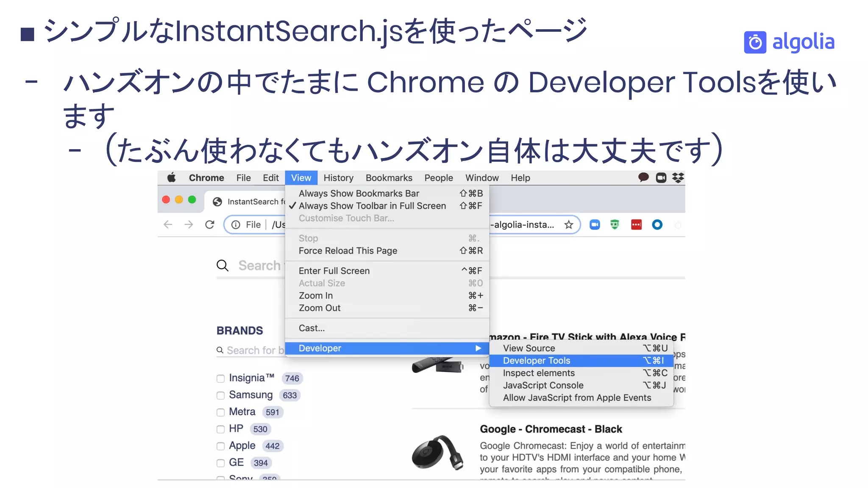Select Enter Full Screen
Image resolution: width=868 pixels, height=488 pixels.
pos(387,271)
